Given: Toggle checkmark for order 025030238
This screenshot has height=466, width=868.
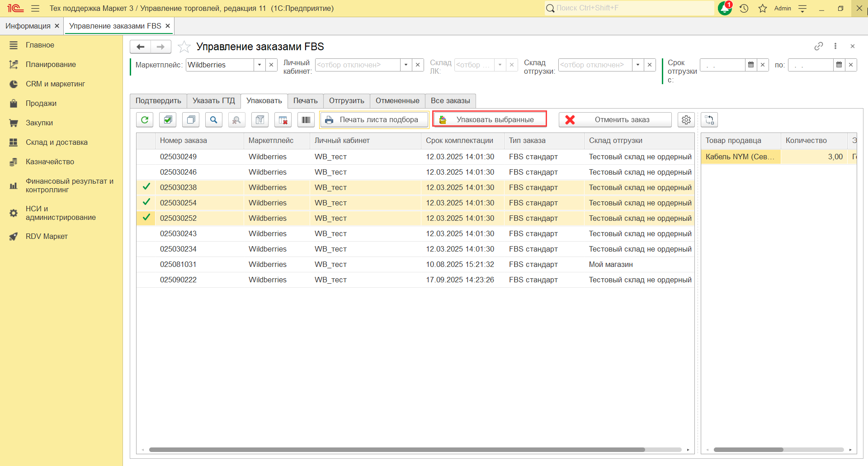Looking at the screenshot, I should 146,187.
